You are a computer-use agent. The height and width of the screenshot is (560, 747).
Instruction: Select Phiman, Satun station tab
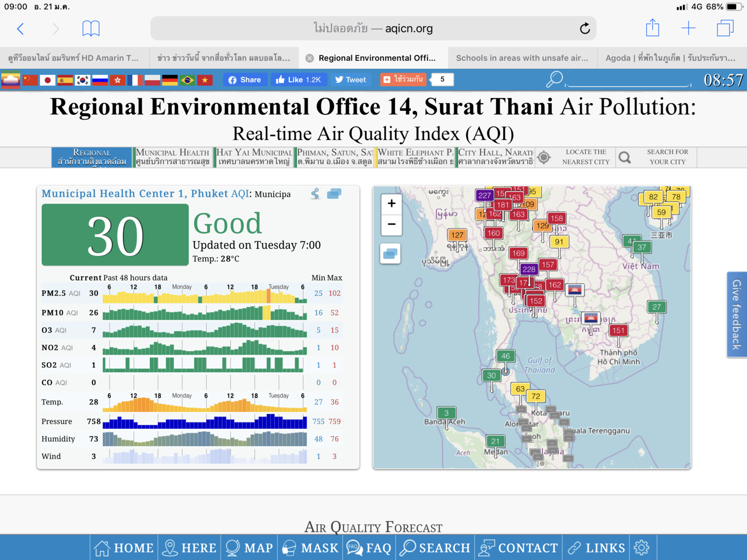(x=335, y=157)
